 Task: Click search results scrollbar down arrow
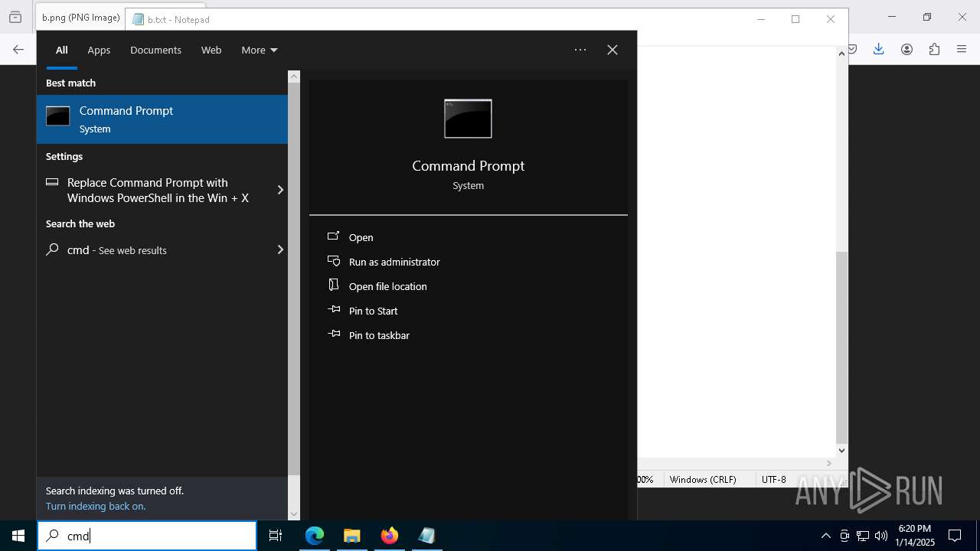[x=294, y=514]
